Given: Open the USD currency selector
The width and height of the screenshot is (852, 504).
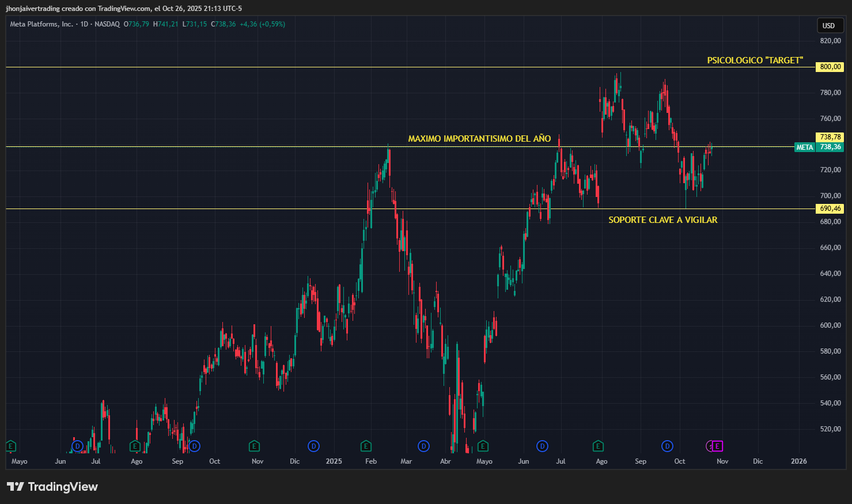Looking at the screenshot, I should (830, 25).
